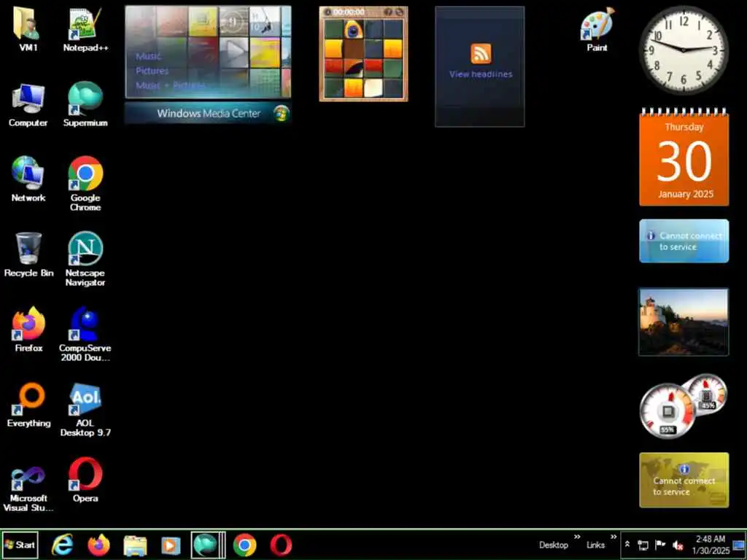Expand the Desktop toolbar chevron
The height and width of the screenshot is (560, 747).
click(577, 537)
